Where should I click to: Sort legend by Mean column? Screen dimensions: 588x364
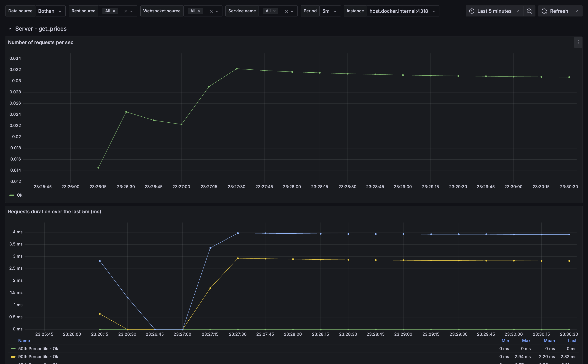(x=549, y=341)
